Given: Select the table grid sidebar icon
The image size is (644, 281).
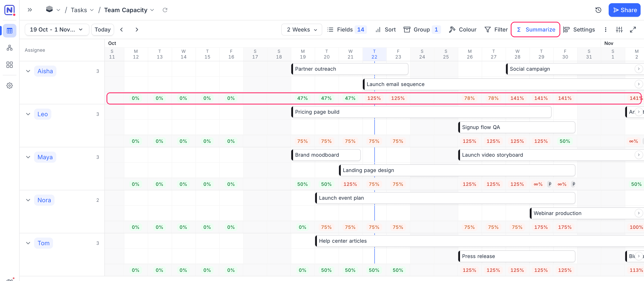Looking at the screenshot, I should pos(10,31).
